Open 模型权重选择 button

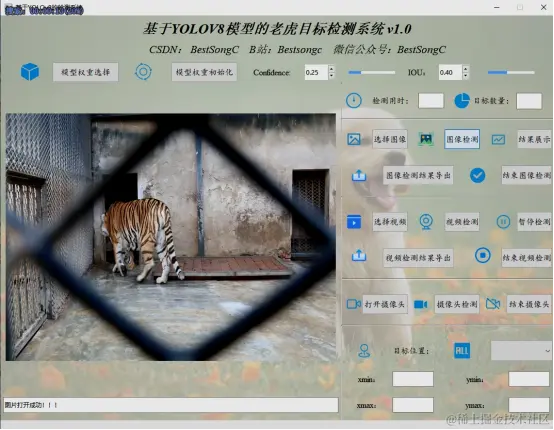click(x=86, y=72)
